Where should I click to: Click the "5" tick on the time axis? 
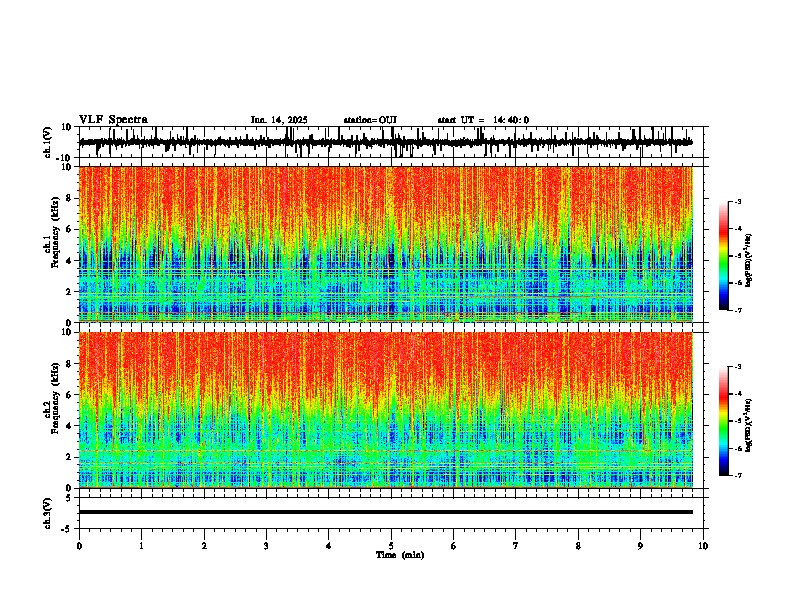[391, 546]
